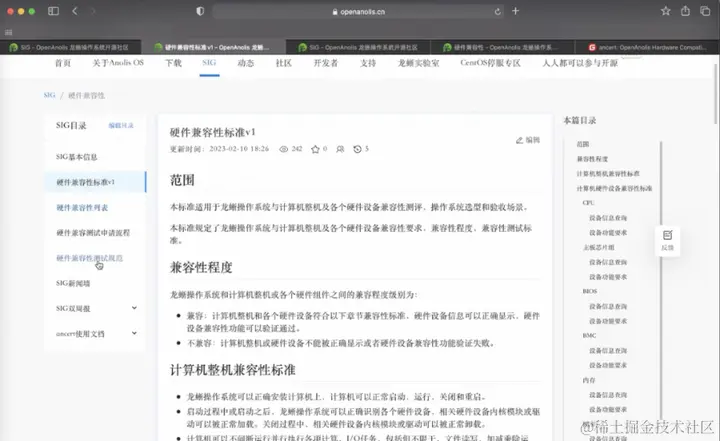
Task: Open 人人都可以参与开源 in the navigation
Action: tap(580, 63)
